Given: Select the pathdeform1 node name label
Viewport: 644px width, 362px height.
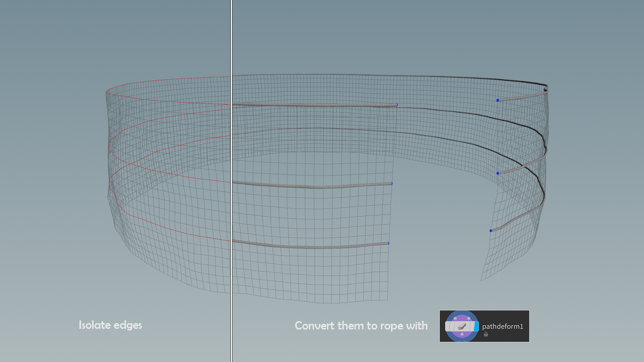Looking at the screenshot, I should (502, 326).
